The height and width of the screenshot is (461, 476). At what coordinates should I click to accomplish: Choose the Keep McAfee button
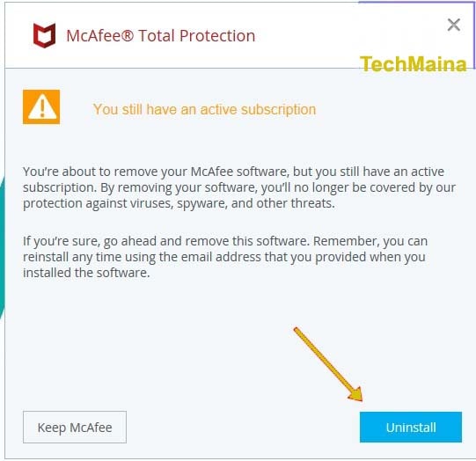[x=75, y=427]
